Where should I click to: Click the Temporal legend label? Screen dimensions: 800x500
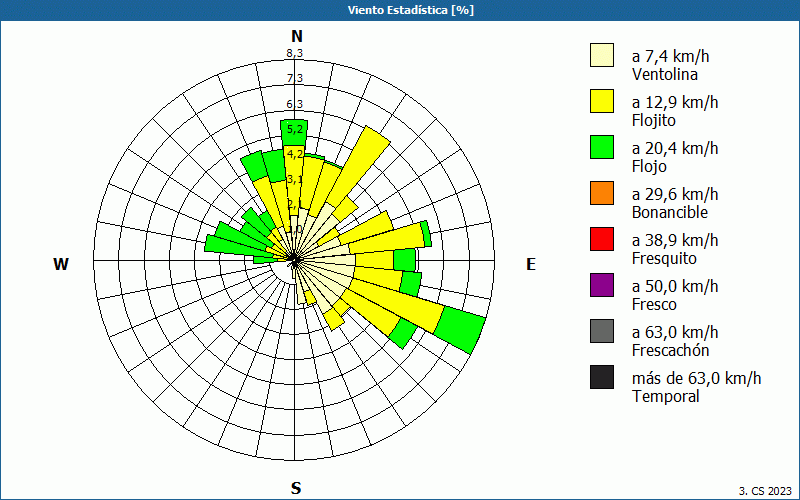665,396
